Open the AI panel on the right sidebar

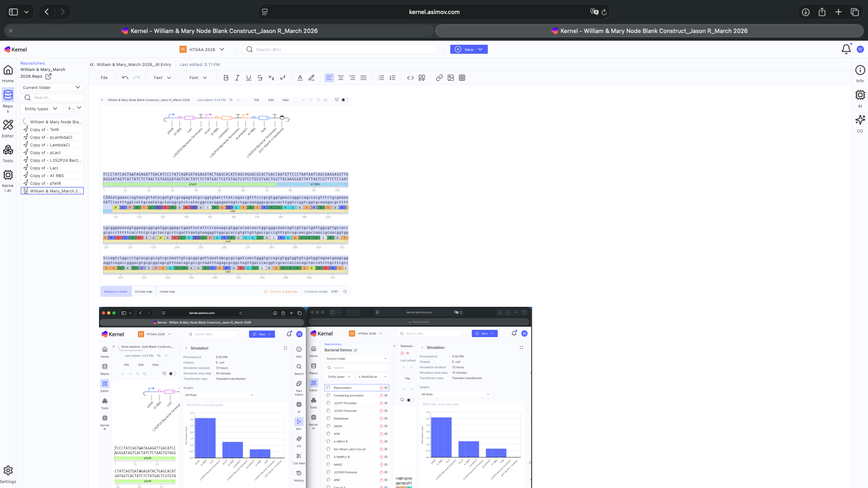click(860, 99)
